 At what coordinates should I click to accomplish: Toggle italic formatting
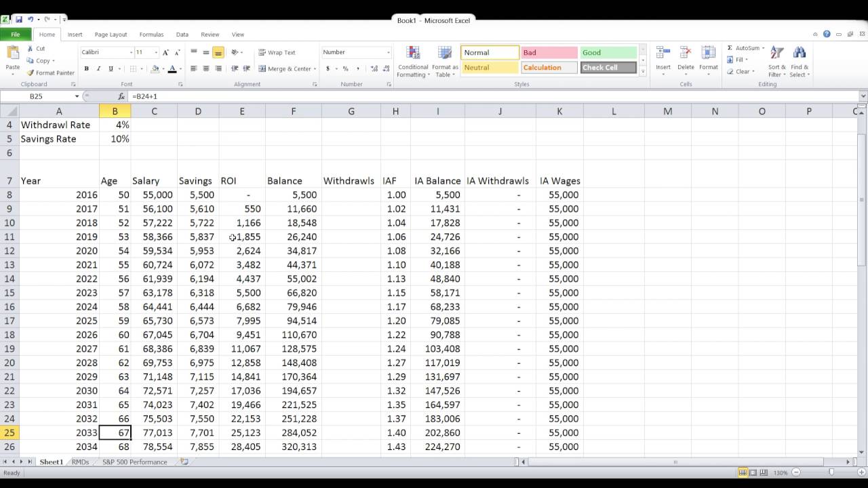pos(98,68)
